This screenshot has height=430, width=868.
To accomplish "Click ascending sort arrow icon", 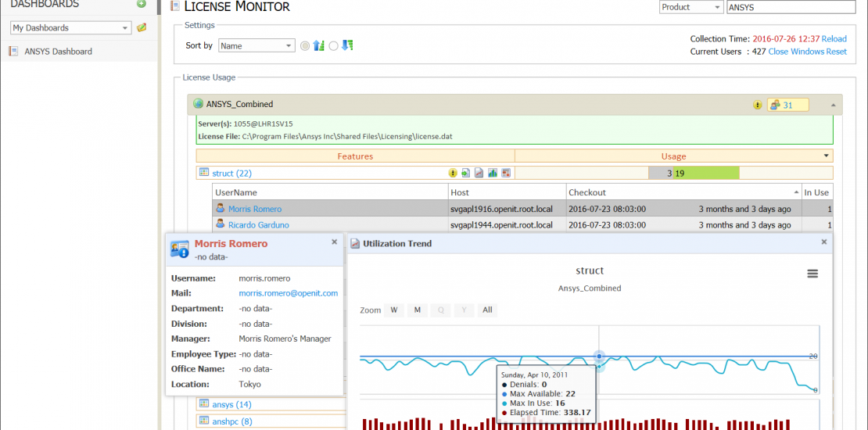I will pyautogui.click(x=318, y=46).
